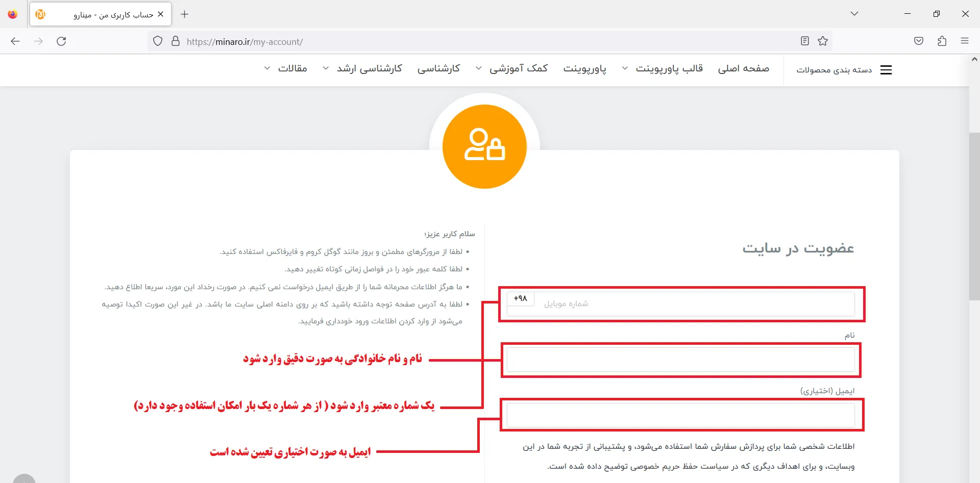Open the tracking protection shield icon
Image resolution: width=980 pixels, height=483 pixels.
coord(158,41)
